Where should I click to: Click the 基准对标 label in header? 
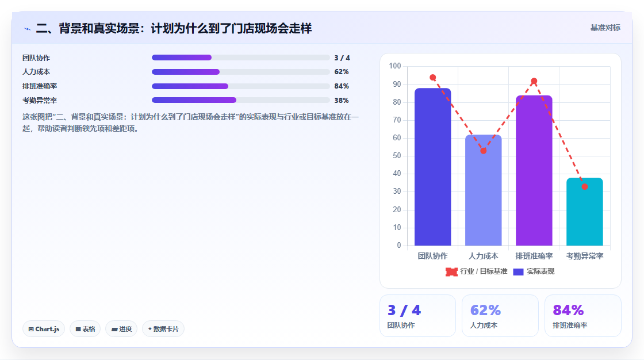point(605,28)
